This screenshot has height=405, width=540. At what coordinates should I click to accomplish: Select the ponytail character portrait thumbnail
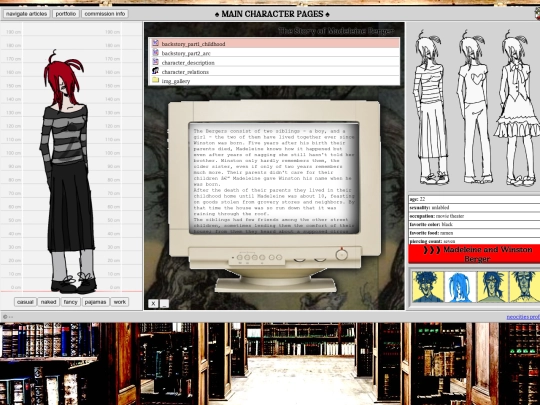(x=492, y=287)
